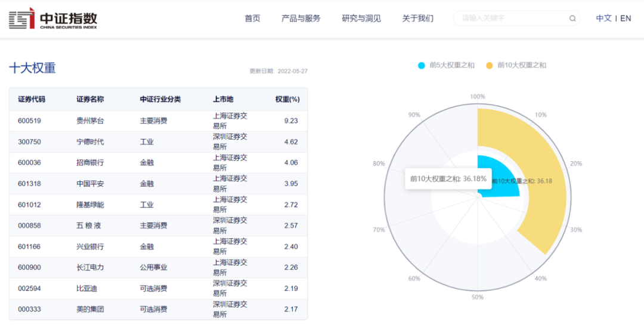This screenshot has height=330, width=644.
Task: Click the 中证行业分类 column header
Action: click(x=160, y=100)
